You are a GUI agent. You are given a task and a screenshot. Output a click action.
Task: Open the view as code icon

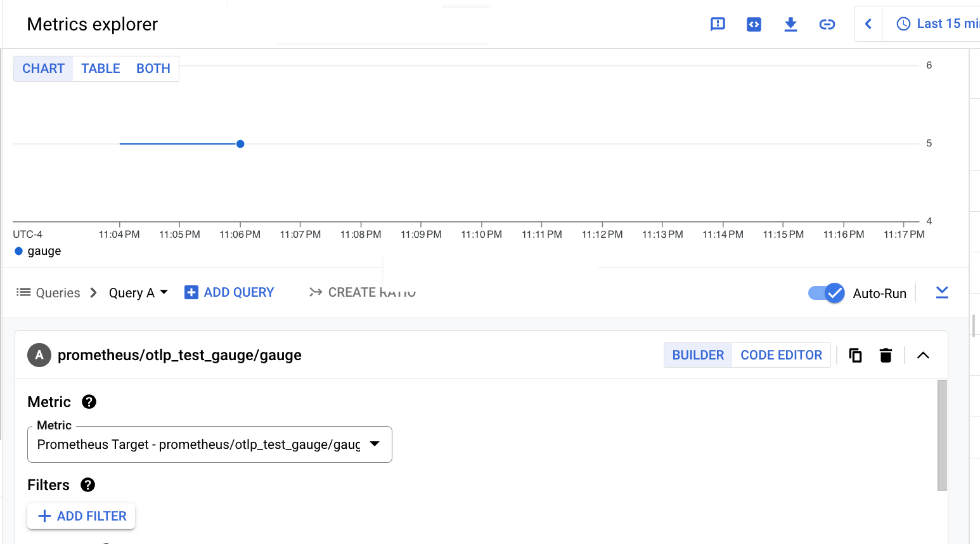click(x=754, y=23)
